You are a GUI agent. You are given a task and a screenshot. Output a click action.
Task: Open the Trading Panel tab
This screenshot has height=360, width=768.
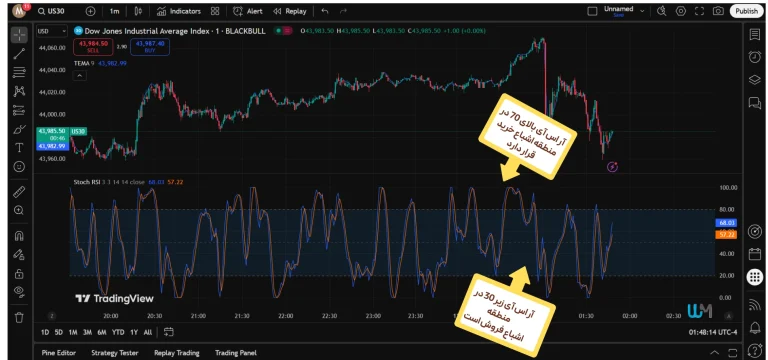click(236, 353)
